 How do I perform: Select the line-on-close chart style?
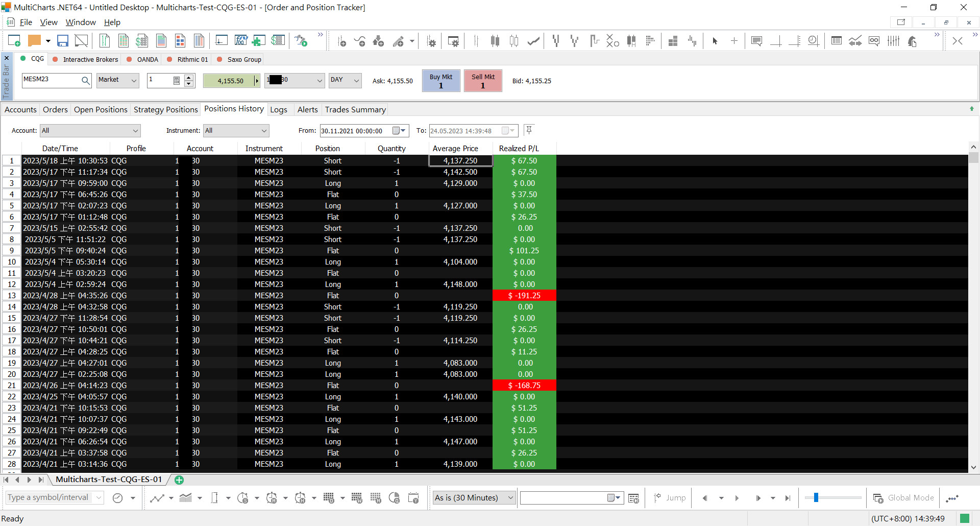coord(533,41)
